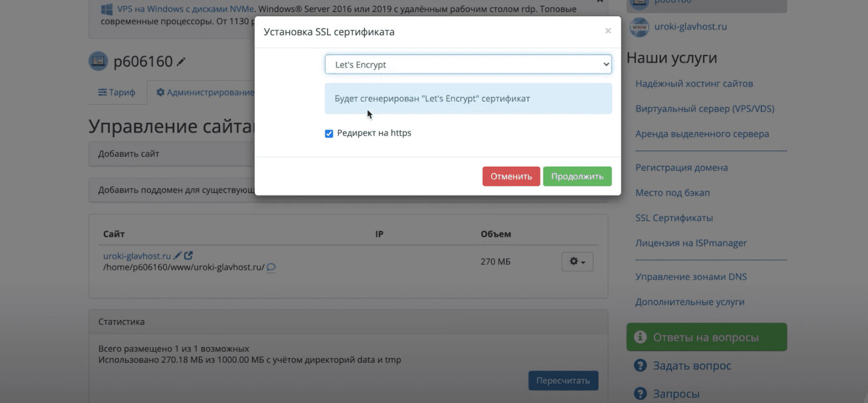Viewport: 868px width, 403px height.
Task: Click question icon beside Задать вопрос
Action: [x=640, y=366]
